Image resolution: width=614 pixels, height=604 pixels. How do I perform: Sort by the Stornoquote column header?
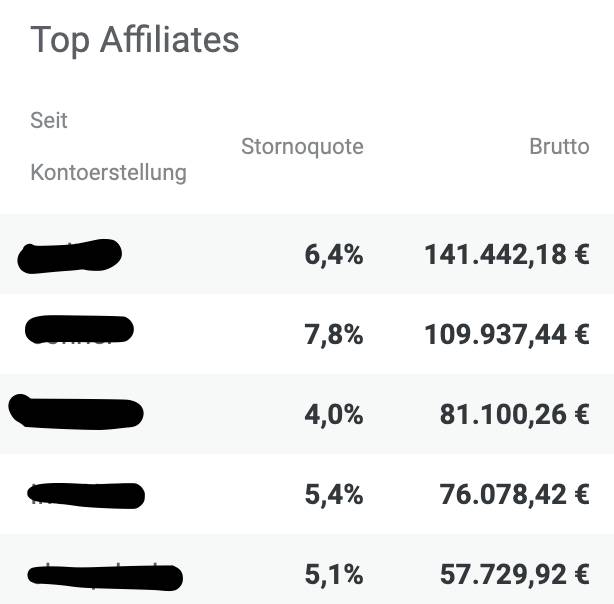point(302,146)
